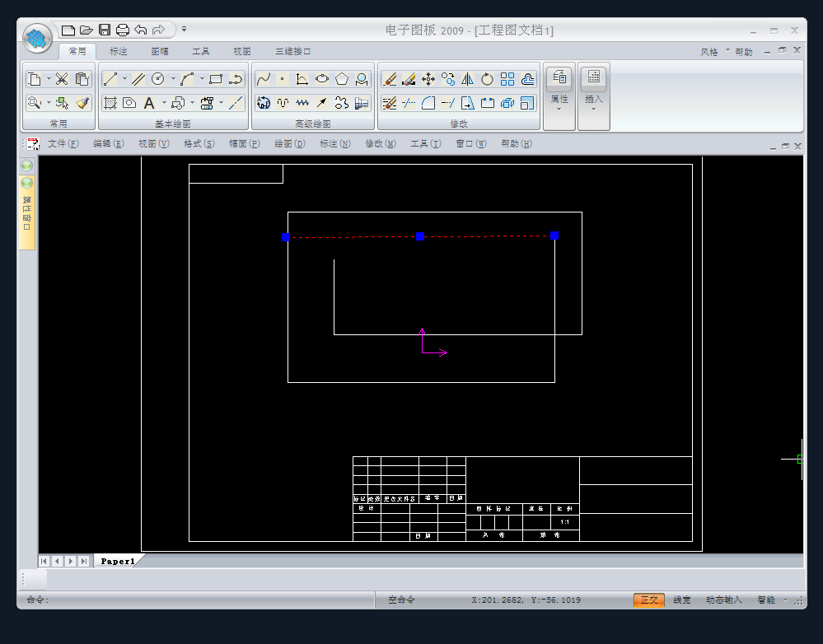Toggle the 线宽 line width display
The height and width of the screenshot is (644, 823).
point(682,600)
